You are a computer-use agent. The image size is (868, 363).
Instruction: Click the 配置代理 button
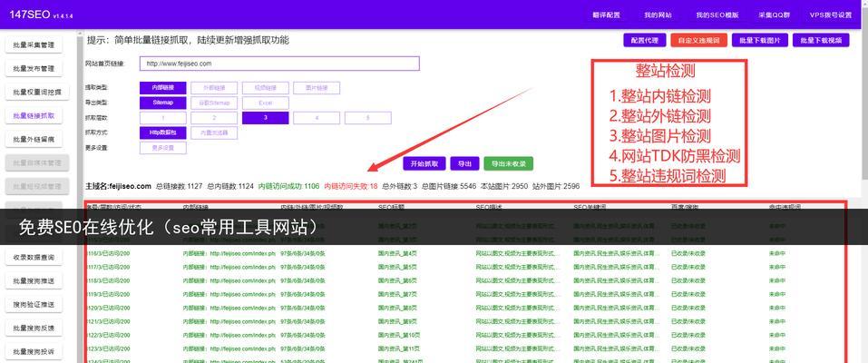[x=644, y=41]
